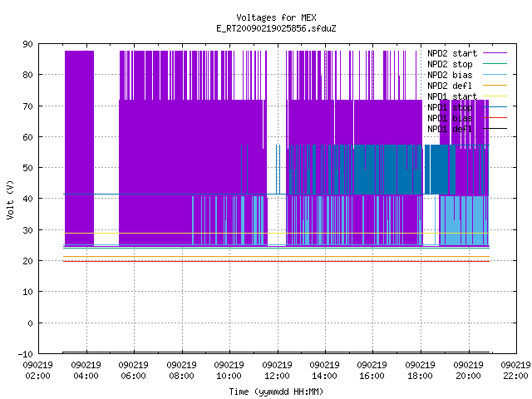532x399 pixels.
Task: Click the red NPD1 bias legend line
Action: (x=495, y=118)
